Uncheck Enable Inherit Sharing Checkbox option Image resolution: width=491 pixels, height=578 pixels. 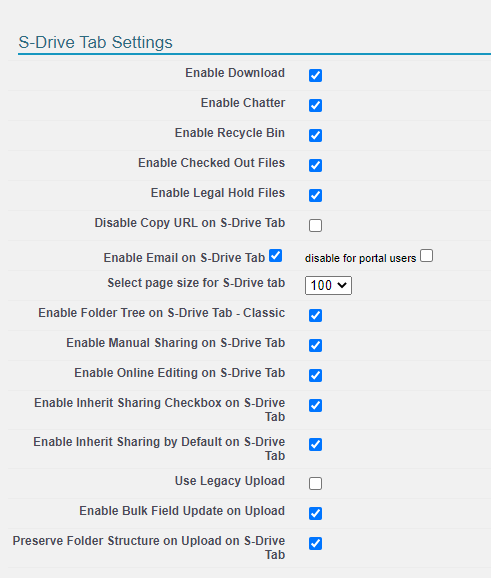(315, 405)
